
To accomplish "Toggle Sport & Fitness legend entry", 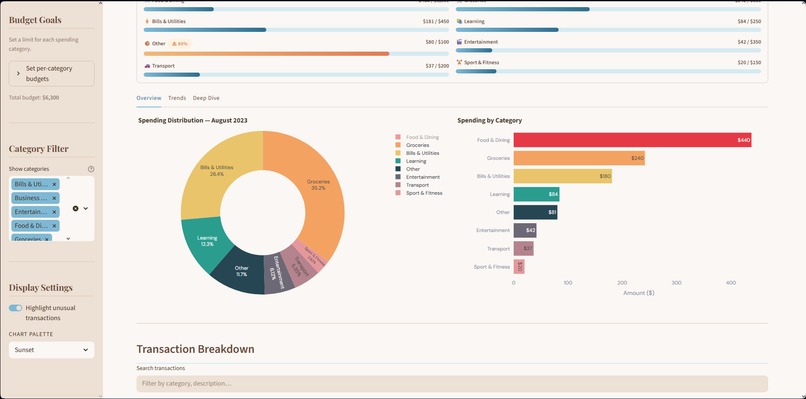I will (x=419, y=193).
